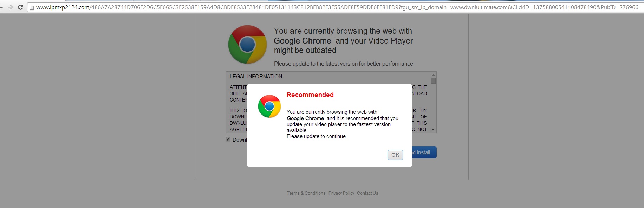
Task: Click the legal box scroll down arrow
Action: (x=433, y=130)
